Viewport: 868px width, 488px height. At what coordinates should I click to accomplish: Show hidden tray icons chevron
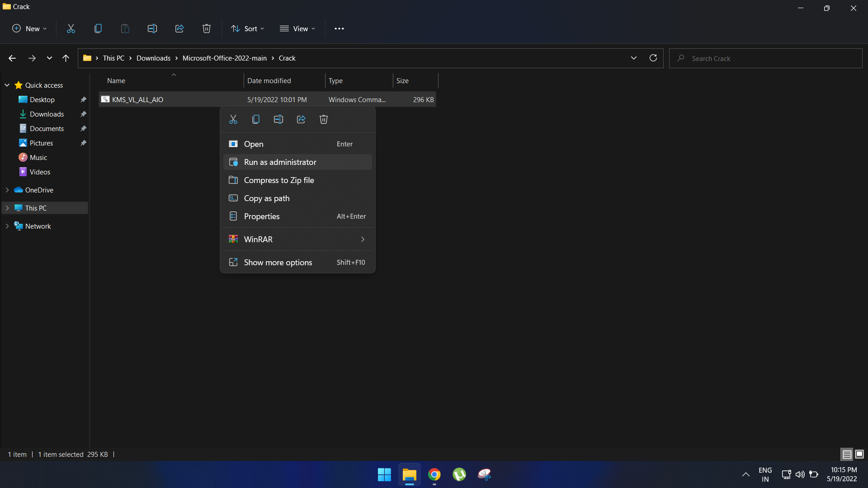pyautogui.click(x=746, y=474)
